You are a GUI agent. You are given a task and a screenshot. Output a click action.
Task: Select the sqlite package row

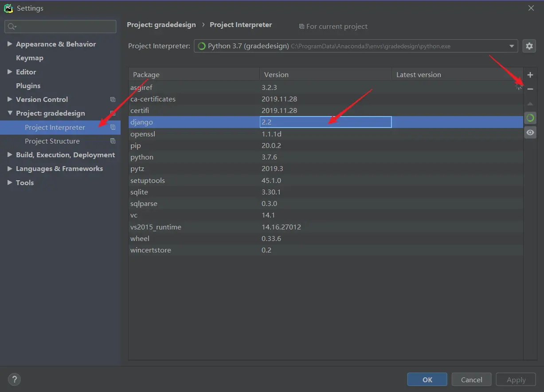click(326, 192)
